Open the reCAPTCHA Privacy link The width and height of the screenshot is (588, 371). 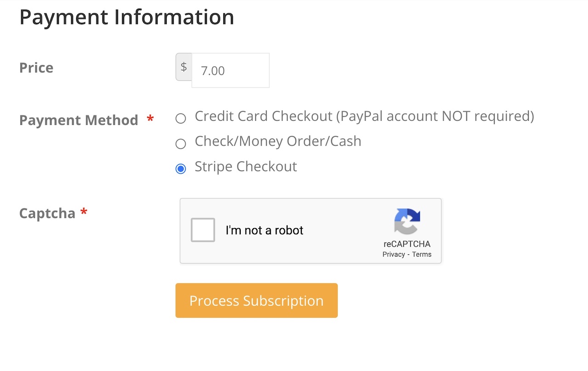coord(394,254)
